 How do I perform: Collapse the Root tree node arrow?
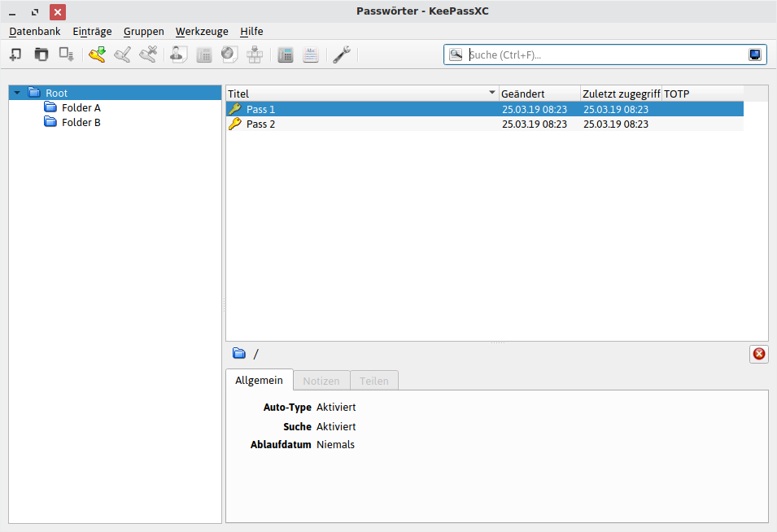(17, 93)
